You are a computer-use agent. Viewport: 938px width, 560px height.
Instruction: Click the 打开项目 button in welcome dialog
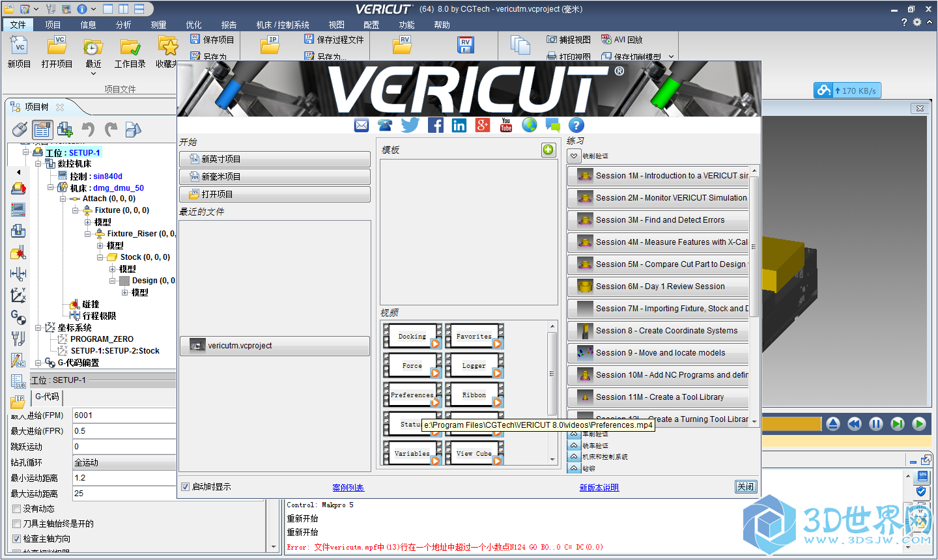tap(275, 194)
